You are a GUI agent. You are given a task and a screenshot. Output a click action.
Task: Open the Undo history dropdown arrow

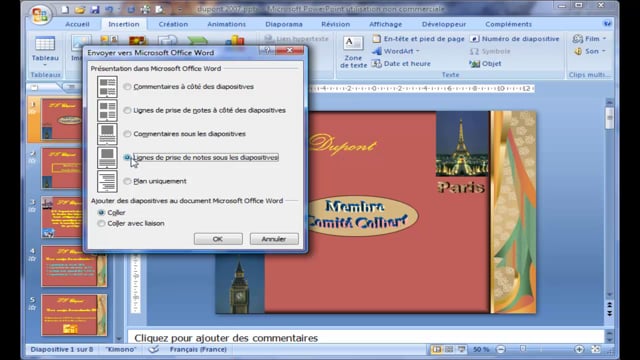(x=119, y=9)
